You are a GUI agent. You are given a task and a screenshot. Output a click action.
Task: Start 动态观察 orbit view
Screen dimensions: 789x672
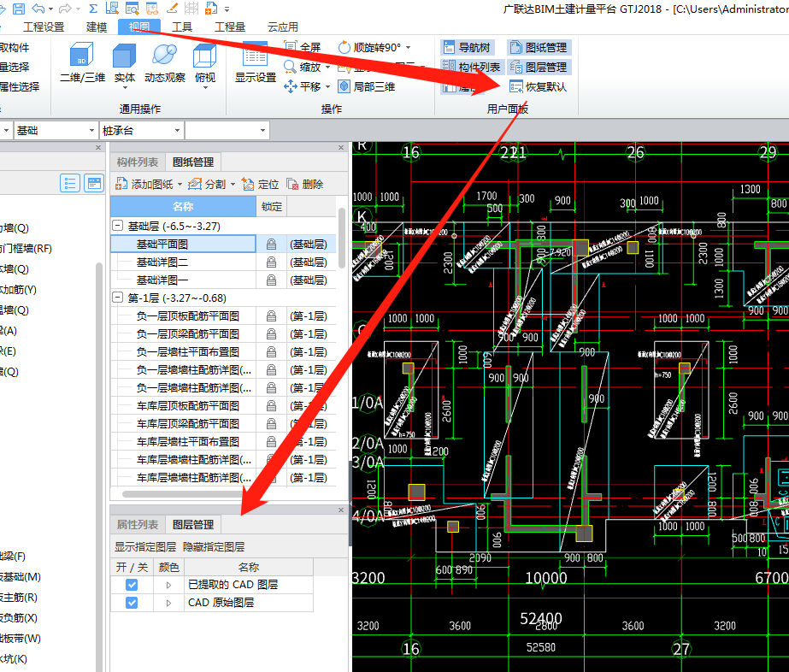coord(164,63)
